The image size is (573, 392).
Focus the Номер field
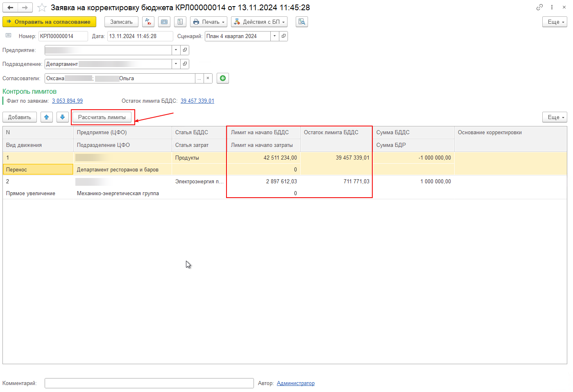[x=63, y=36]
